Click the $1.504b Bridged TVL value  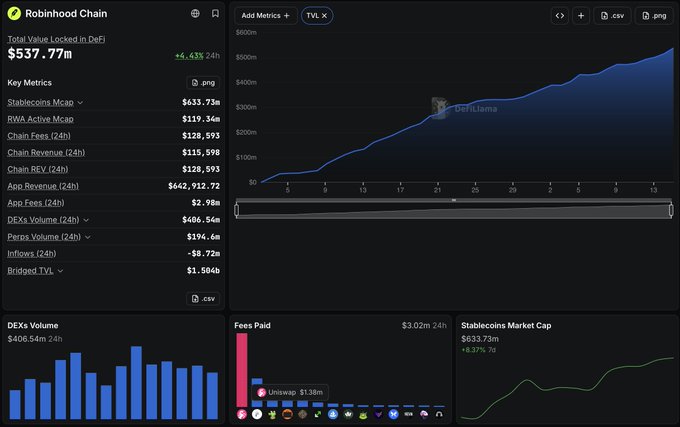point(203,271)
